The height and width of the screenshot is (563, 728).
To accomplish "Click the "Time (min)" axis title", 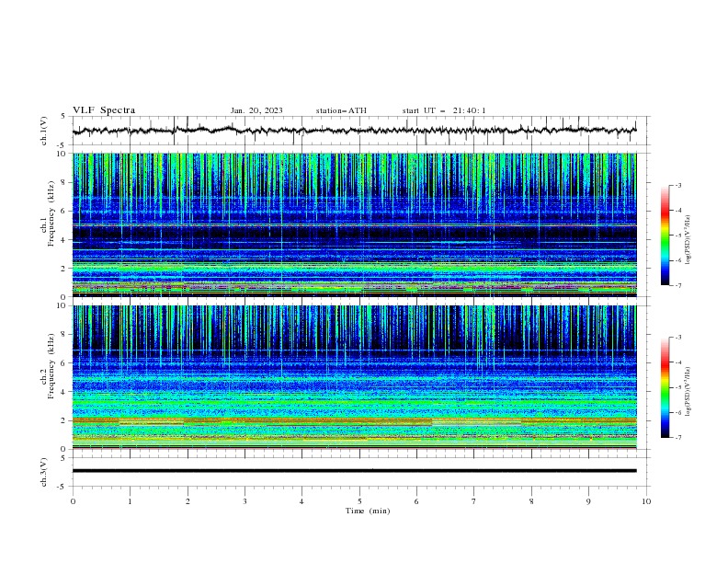I will coord(368,511).
